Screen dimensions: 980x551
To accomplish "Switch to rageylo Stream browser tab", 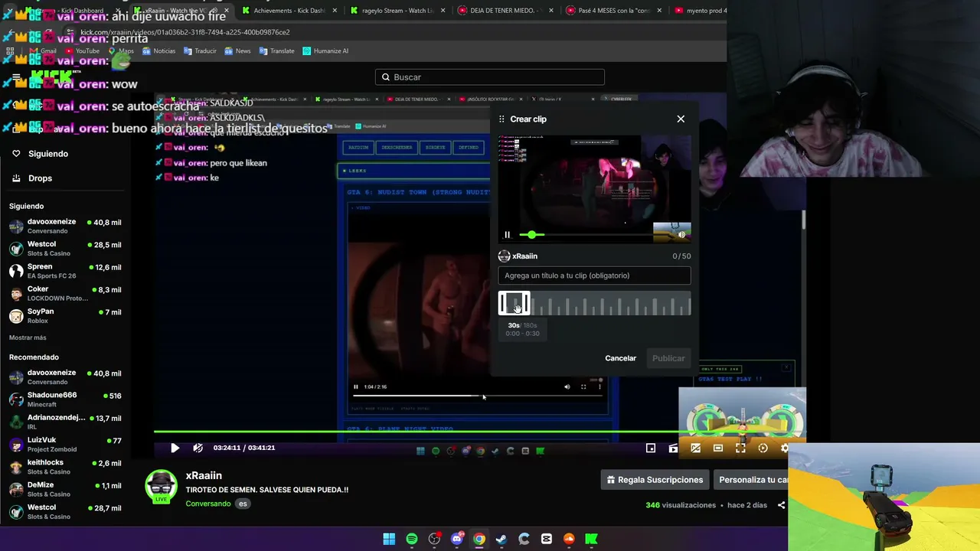I will 397,11.
